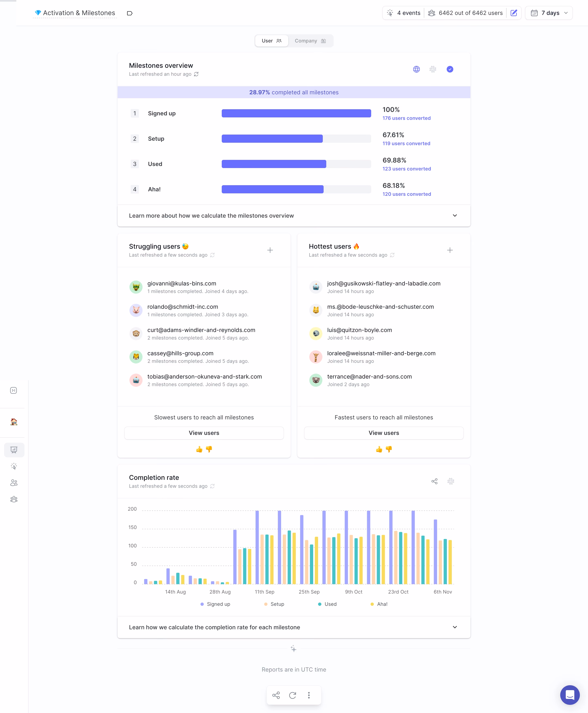Open 123 users converted link

[x=406, y=169]
